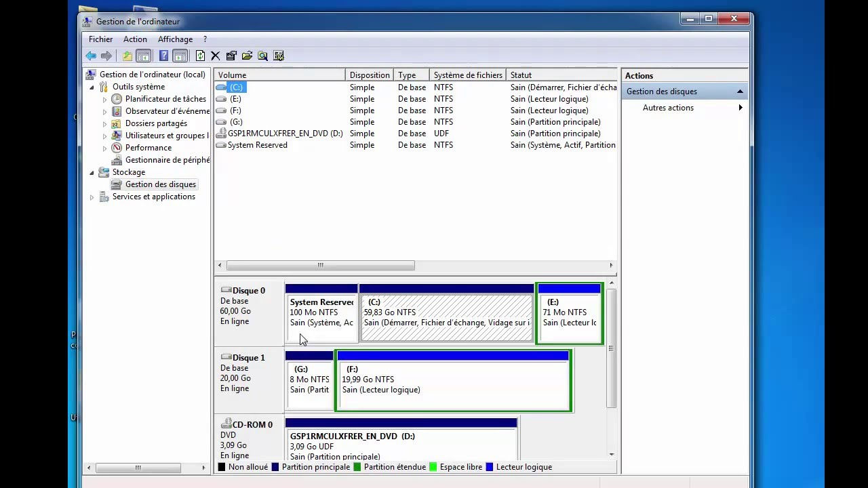
Task: Select the DVD (D:) 3,09 Go partition block
Action: (x=401, y=439)
